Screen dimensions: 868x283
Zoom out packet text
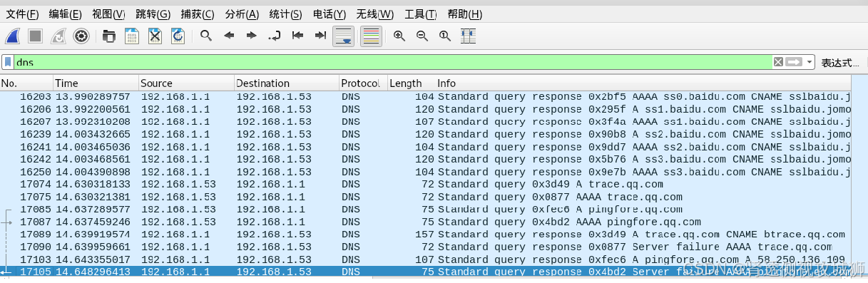(x=422, y=36)
